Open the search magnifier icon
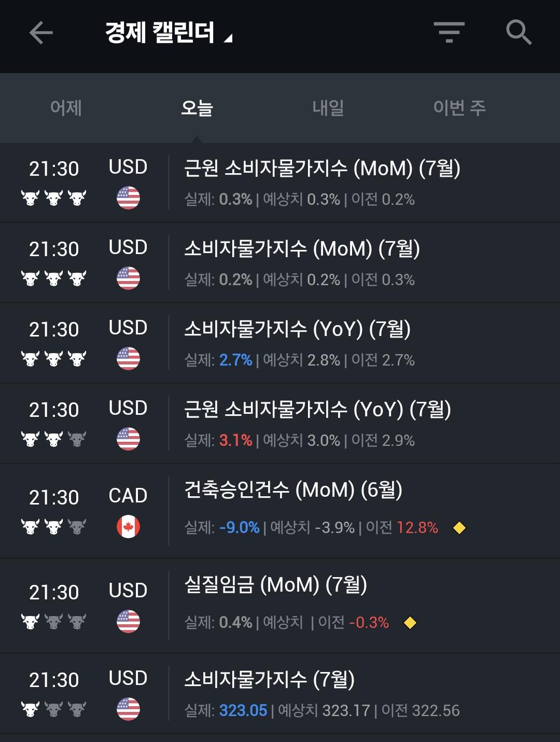Viewport: 560px width, 742px height. (519, 33)
